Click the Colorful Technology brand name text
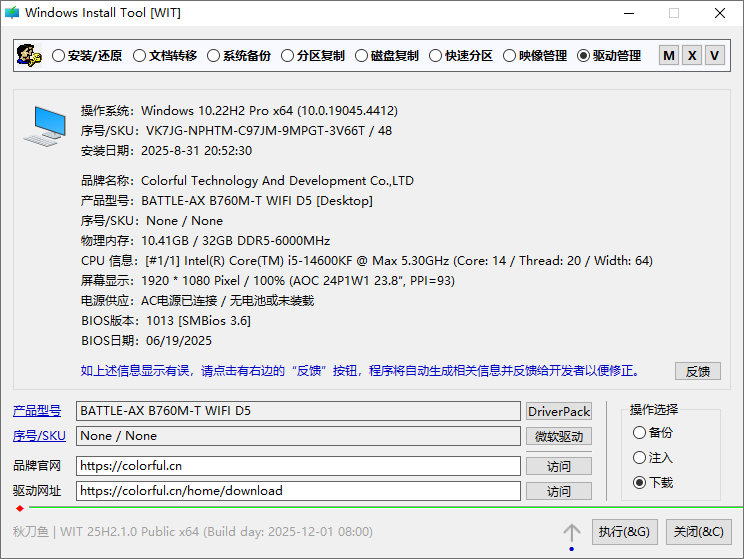 click(278, 181)
